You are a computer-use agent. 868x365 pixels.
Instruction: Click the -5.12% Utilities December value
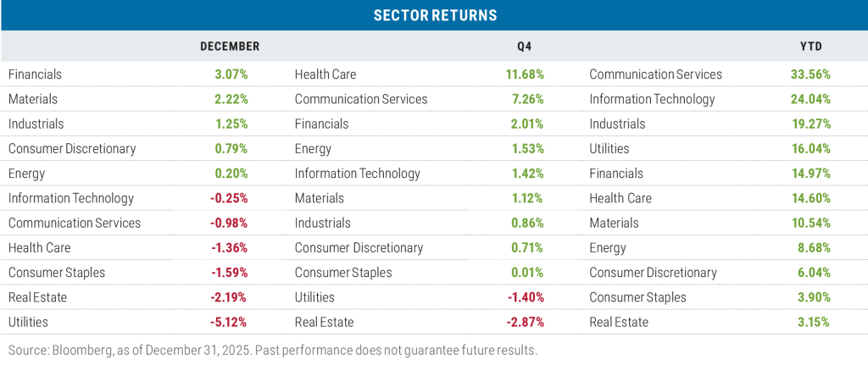click(229, 323)
